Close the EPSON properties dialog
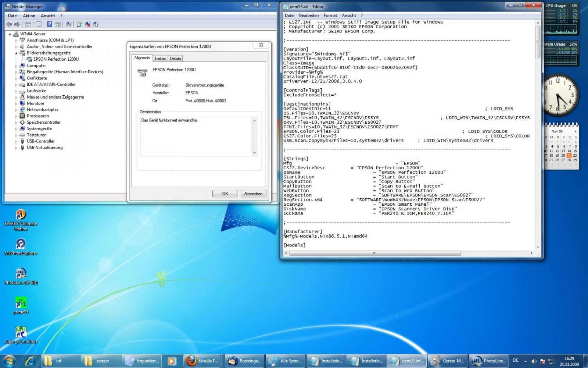This screenshot has height=368, width=588. pos(261,45)
